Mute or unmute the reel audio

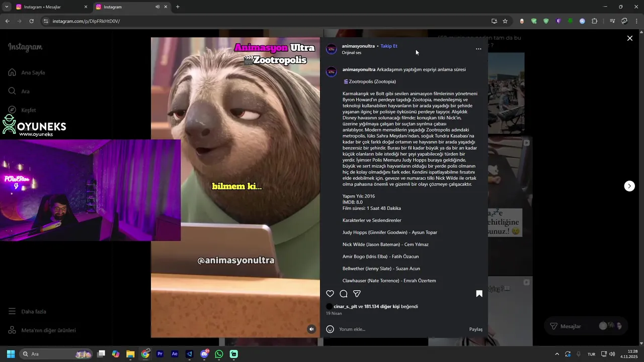311,329
